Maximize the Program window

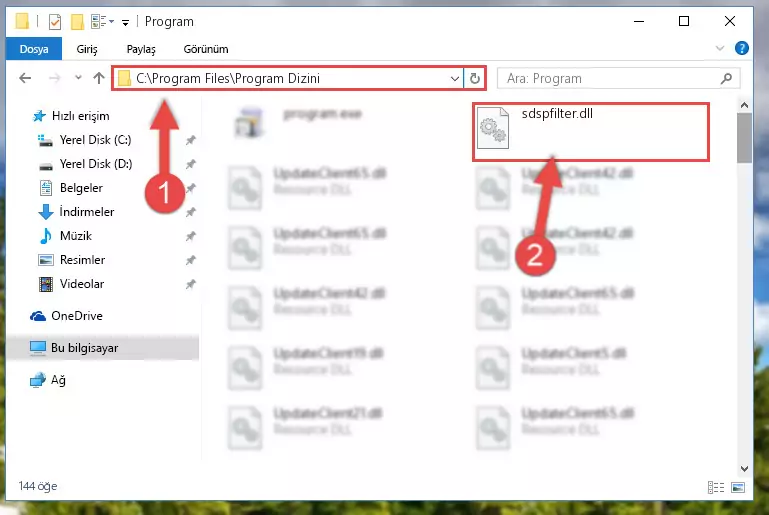pyautogui.click(x=684, y=22)
